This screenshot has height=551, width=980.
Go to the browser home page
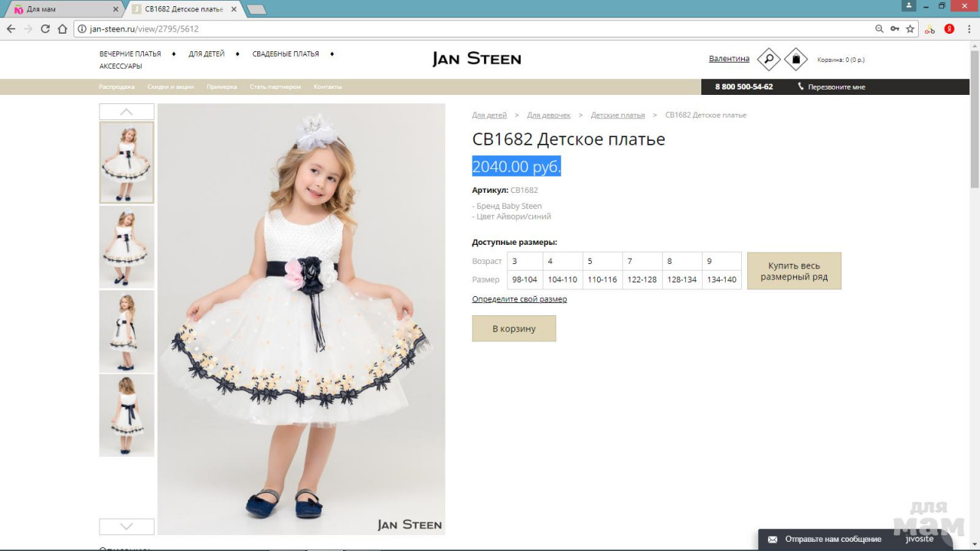63,29
